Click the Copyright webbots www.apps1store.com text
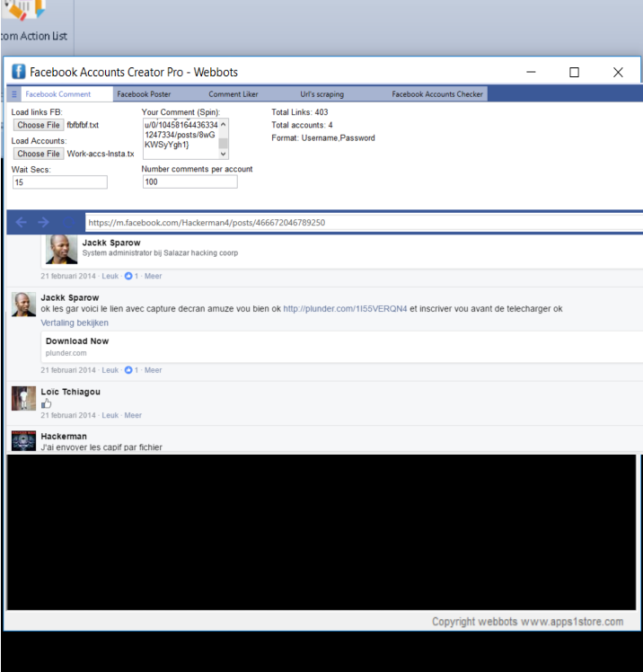The image size is (643, 672). [527, 622]
